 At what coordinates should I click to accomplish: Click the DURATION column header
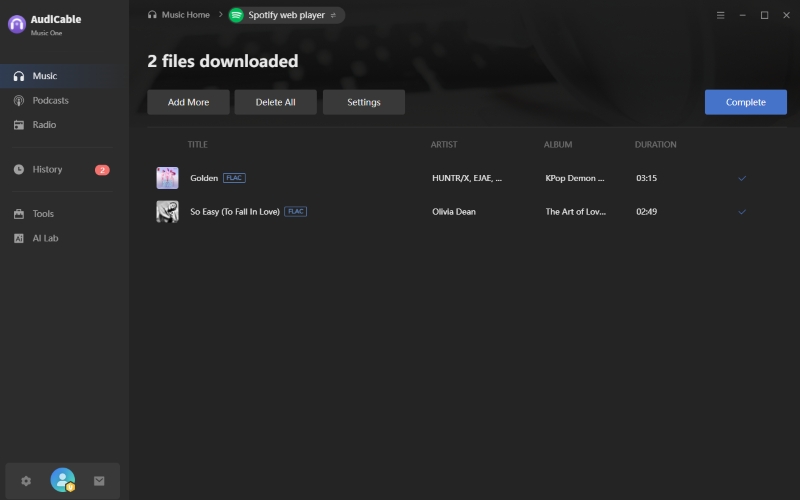(x=656, y=144)
